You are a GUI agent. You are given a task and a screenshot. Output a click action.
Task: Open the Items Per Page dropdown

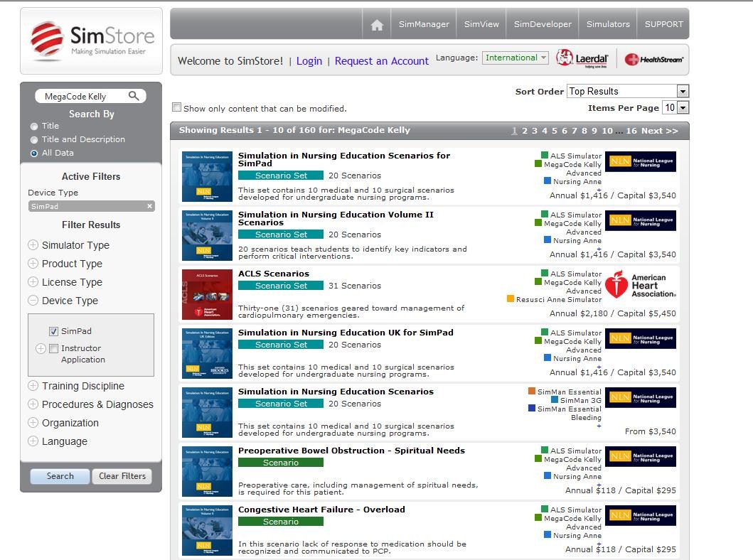[675, 107]
